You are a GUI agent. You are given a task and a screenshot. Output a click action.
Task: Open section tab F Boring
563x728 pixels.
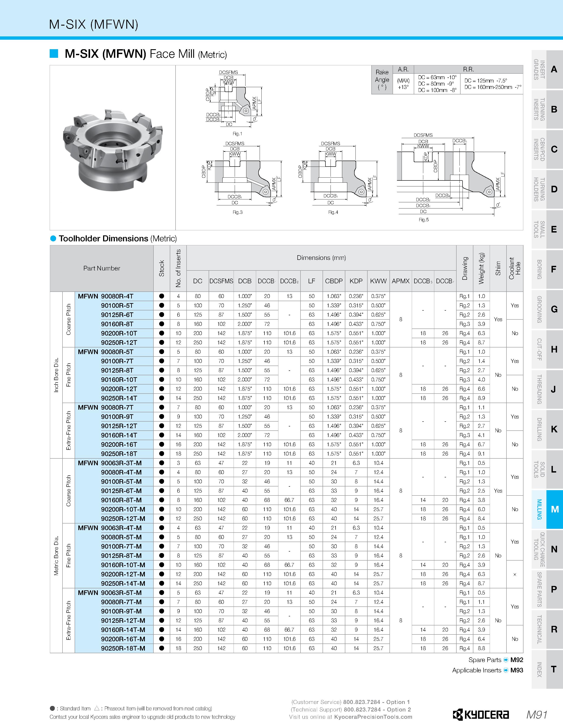(x=547, y=269)
